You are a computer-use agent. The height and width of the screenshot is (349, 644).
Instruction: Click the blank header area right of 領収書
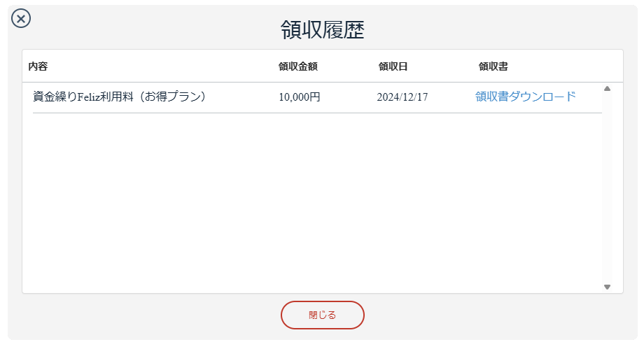(565, 66)
